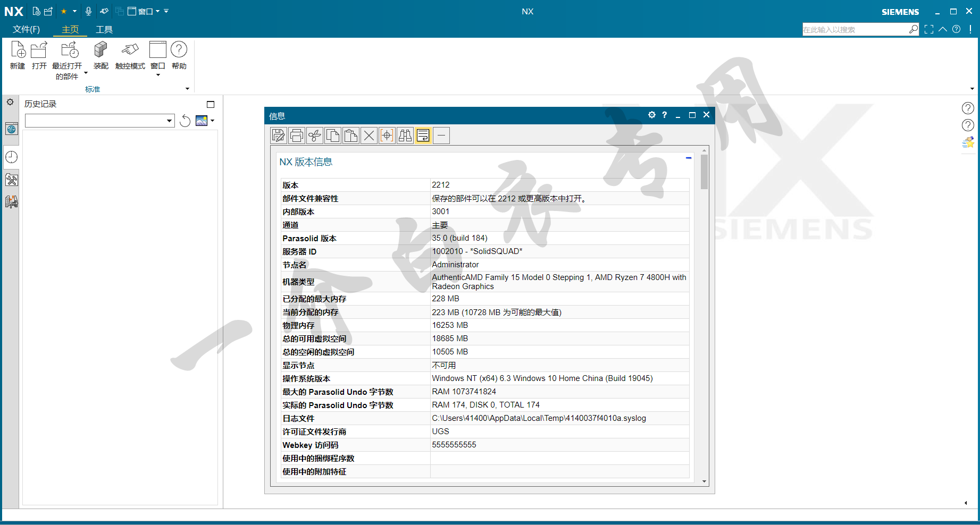Collapse the NX 版本信息 section

pyautogui.click(x=689, y=158)
